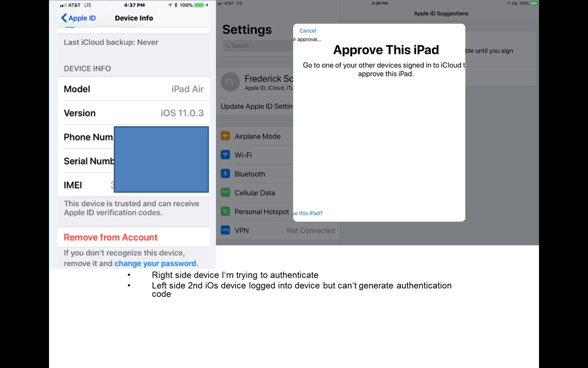This screenshot has width=588, height=368.
Task: Tap the large Settings title on iPad
Action: 247,29
